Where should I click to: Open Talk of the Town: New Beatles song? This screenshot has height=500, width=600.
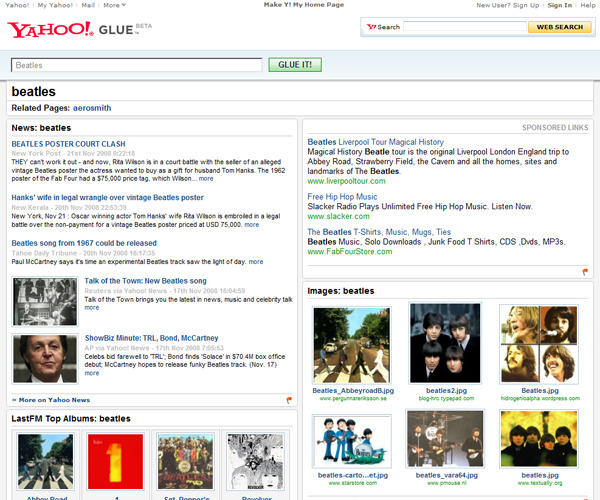click(145, 281)
